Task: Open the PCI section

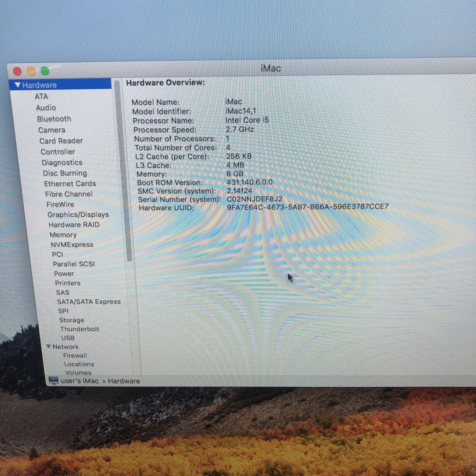Action: click(x=57, y=254)
